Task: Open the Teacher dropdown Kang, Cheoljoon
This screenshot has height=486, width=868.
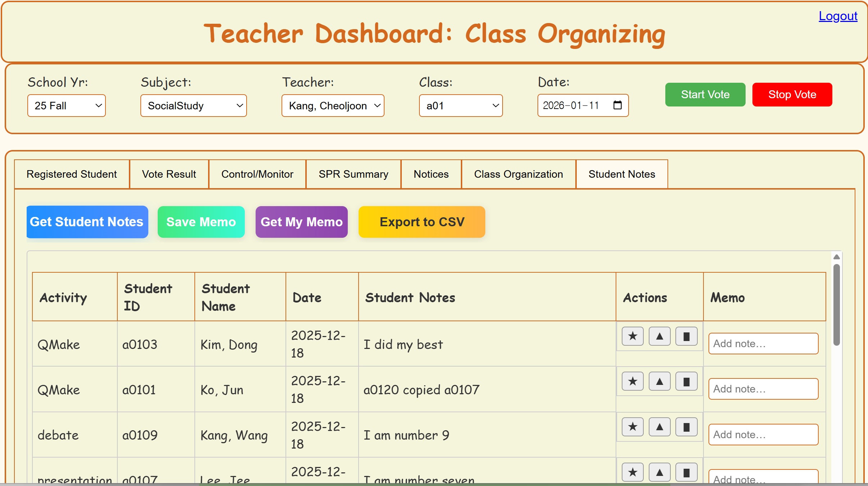Action: point(333,106)
